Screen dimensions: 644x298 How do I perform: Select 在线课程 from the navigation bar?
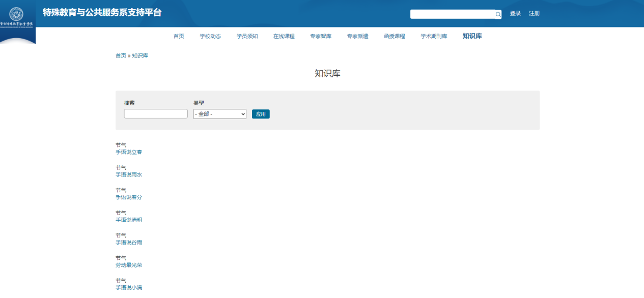click(x=284, y=36)
